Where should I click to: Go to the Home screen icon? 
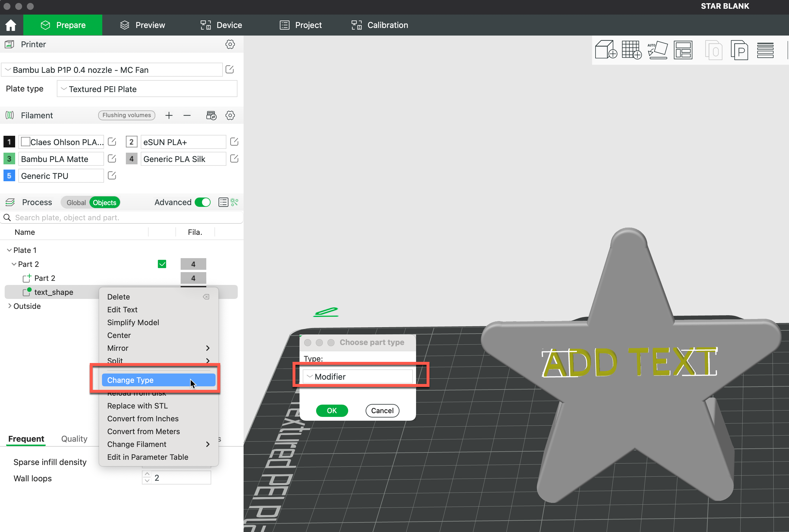(x=11, y=25)
